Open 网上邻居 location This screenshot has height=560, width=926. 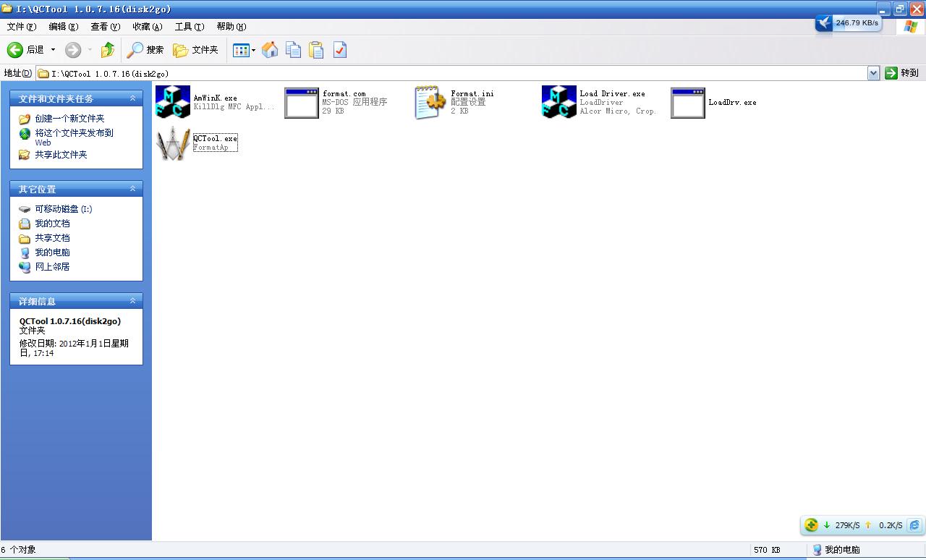pyautogui.click(x=52, y=267)
